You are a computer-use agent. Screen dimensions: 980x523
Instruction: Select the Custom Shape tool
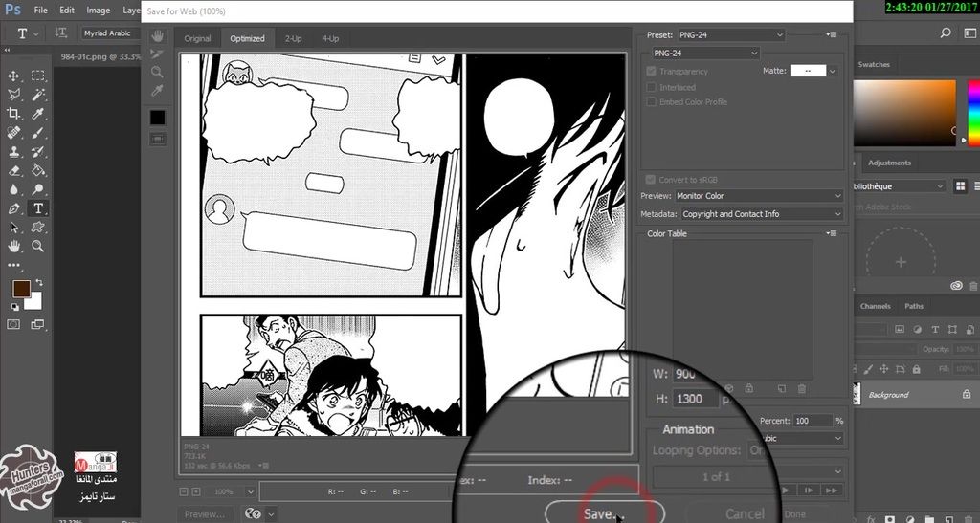point(38,228)
